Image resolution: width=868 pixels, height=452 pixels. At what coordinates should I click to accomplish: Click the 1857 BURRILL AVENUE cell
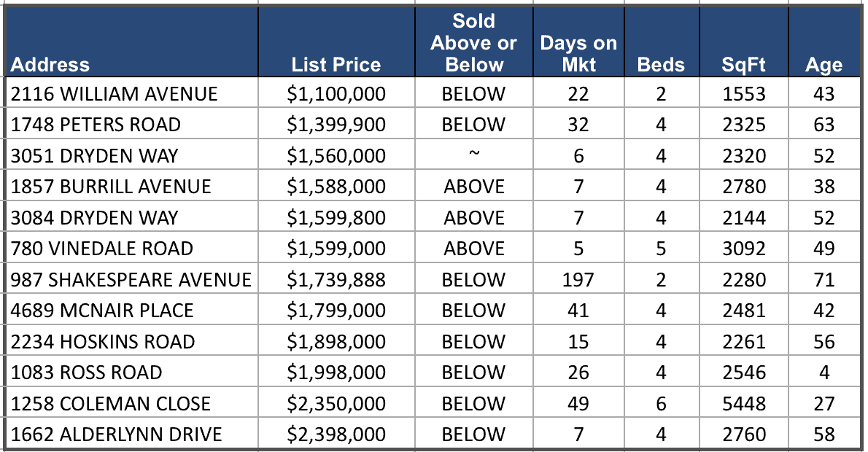[x=111, y=187]
